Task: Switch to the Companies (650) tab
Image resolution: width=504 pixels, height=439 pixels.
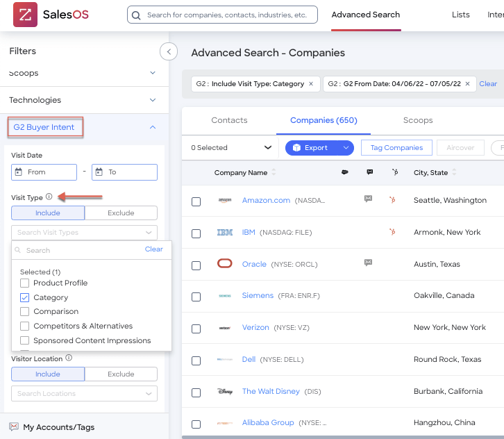Action: click(324, 120)
